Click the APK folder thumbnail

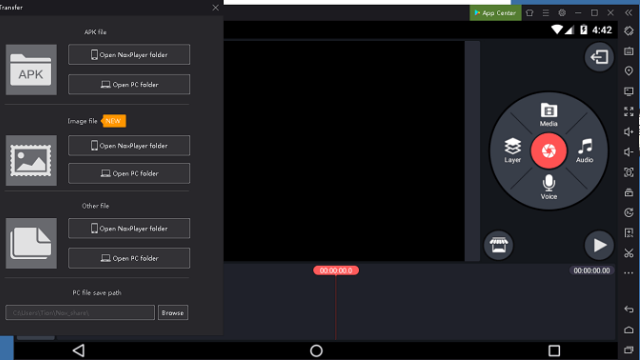pos(31,70)
